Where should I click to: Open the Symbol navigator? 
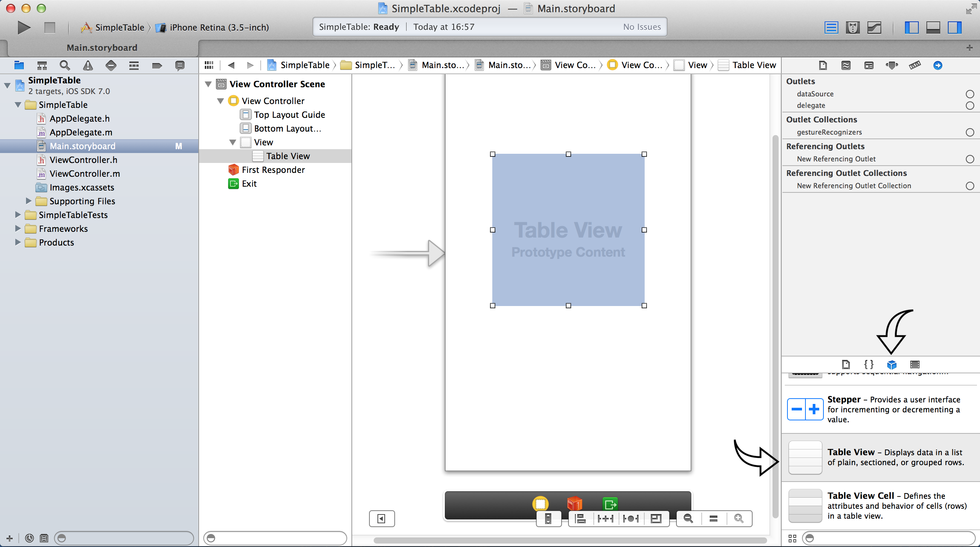[x=42, y=65]
